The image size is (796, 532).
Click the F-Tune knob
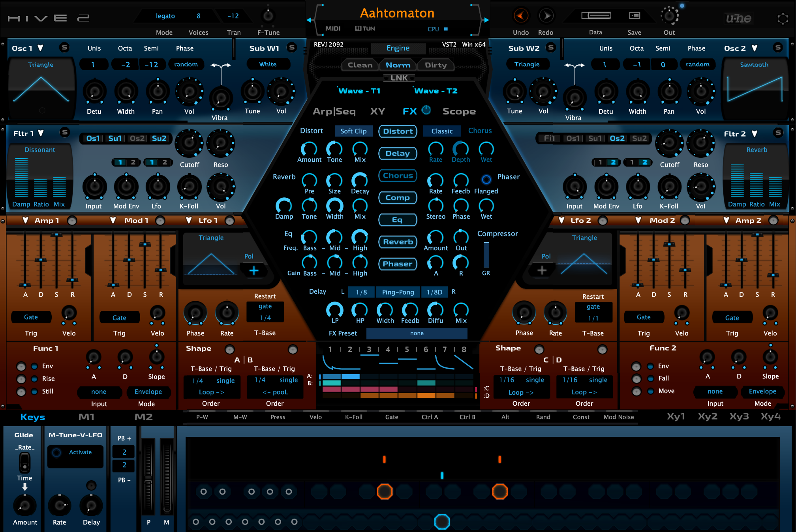pyautogui.click(x=268, y=16)
